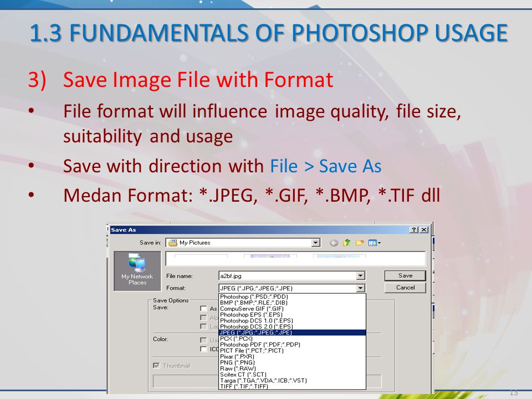Toggle the As a Copy checkbox
This screenshot has width=532, height=399.
point(203,309)
